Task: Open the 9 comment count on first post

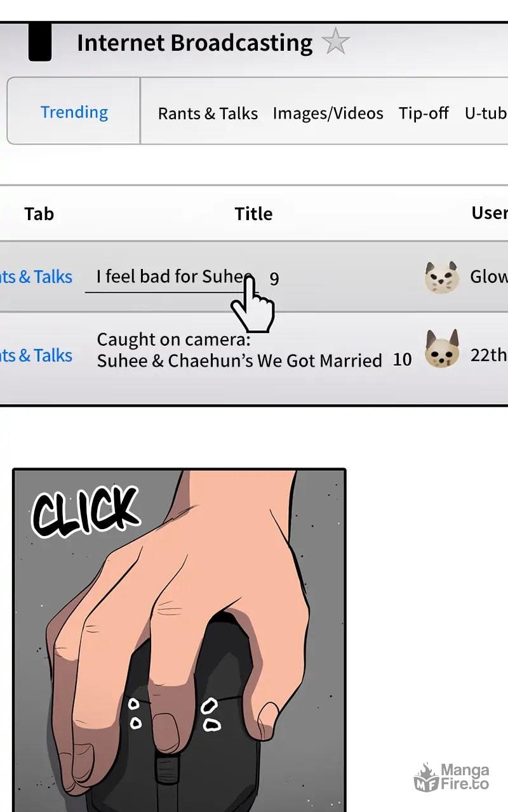Action: (x=274, y=278)
